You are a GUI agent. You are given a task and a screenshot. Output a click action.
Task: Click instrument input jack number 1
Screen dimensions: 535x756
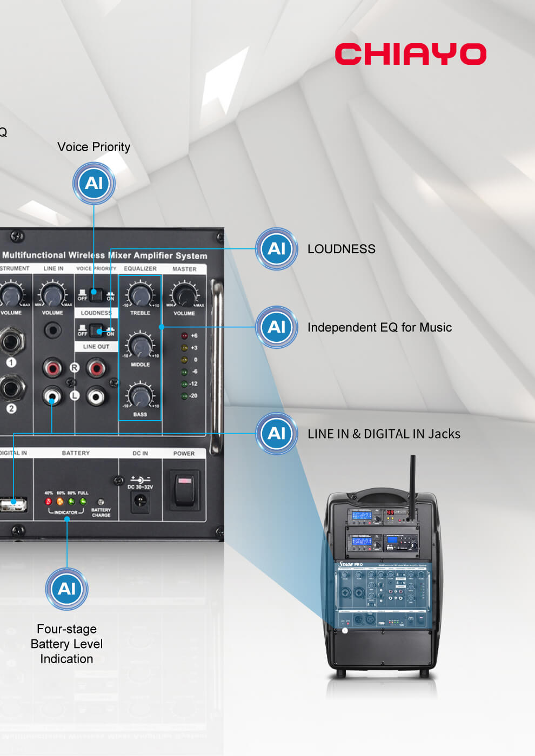pos(11,342)
